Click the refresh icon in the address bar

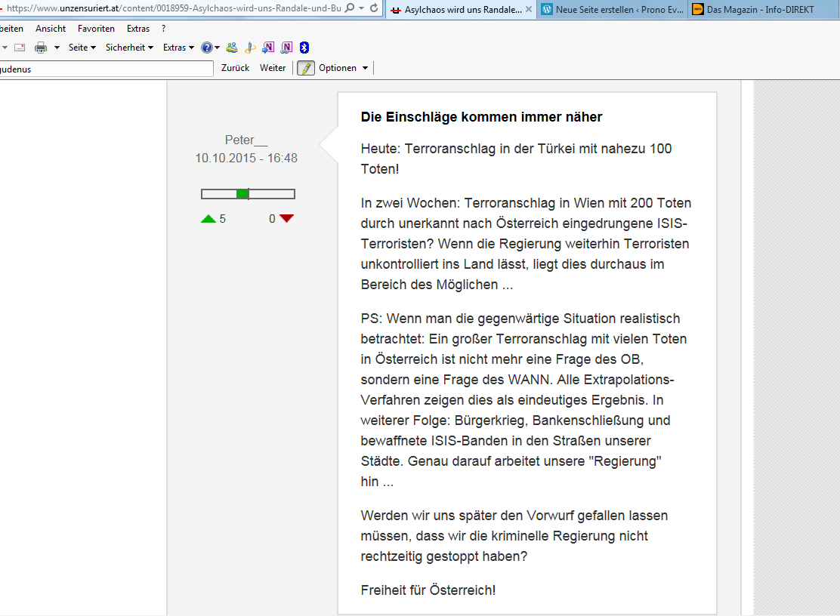373,8
